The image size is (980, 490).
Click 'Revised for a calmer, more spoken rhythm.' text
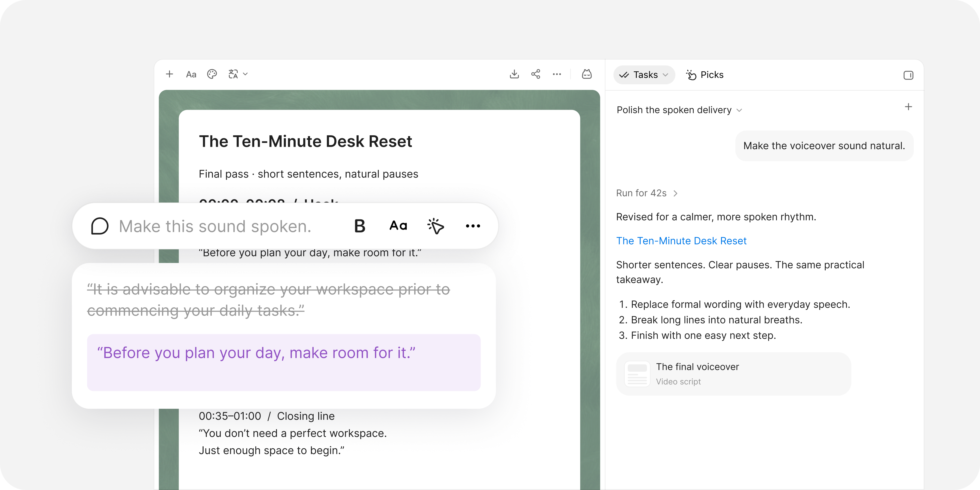click(716, 217)
